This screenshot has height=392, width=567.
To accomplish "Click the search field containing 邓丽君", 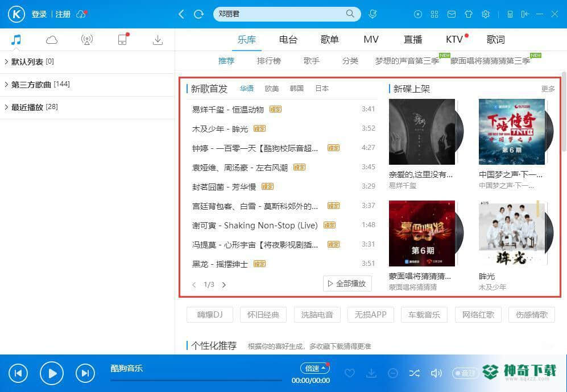I will (287, 14).
